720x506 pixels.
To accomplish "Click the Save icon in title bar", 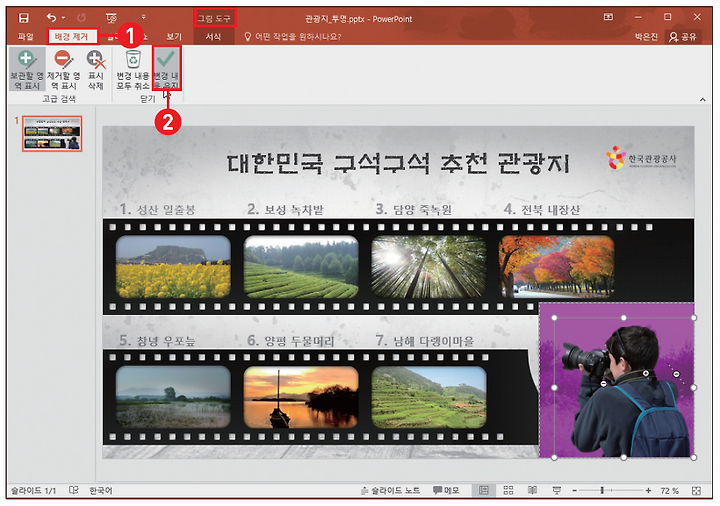I will [23, 17].
